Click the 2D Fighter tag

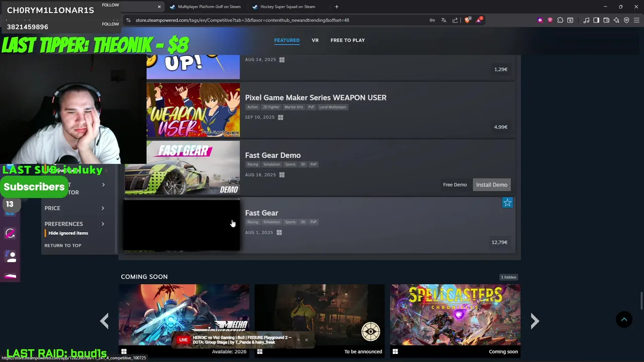[271, 107]
